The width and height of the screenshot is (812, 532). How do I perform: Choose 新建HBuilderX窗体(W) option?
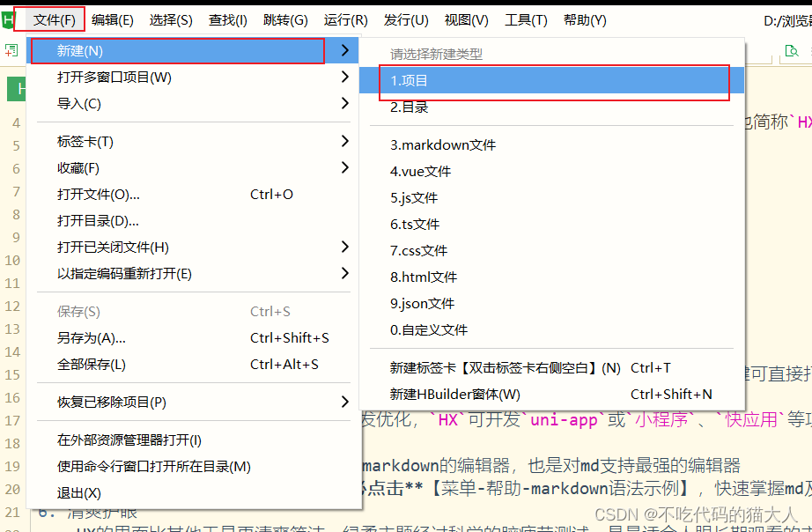(458, 394)
